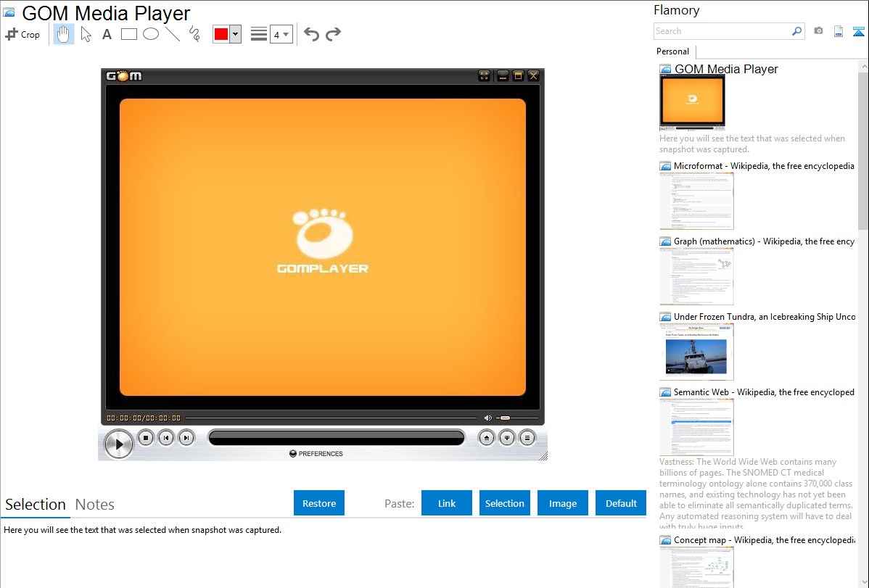Open the Selection tab
This screenshot has height=588, width=869.
(x=36, y=505)
